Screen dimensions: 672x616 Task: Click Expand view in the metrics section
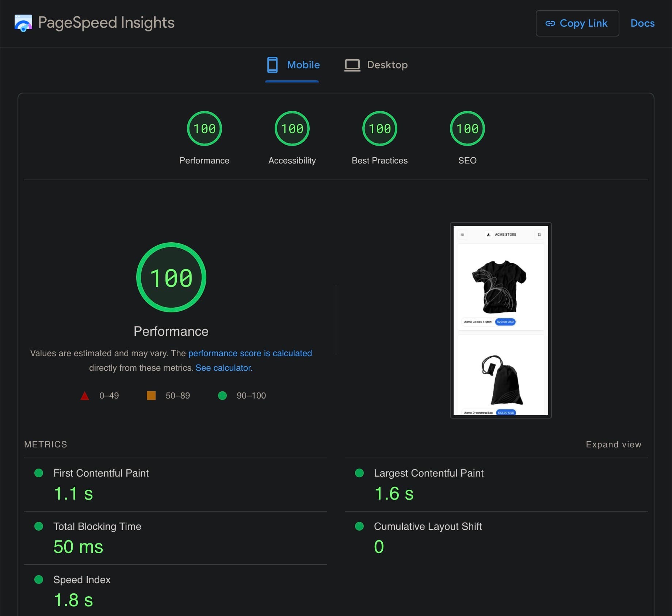pos(613,444)
